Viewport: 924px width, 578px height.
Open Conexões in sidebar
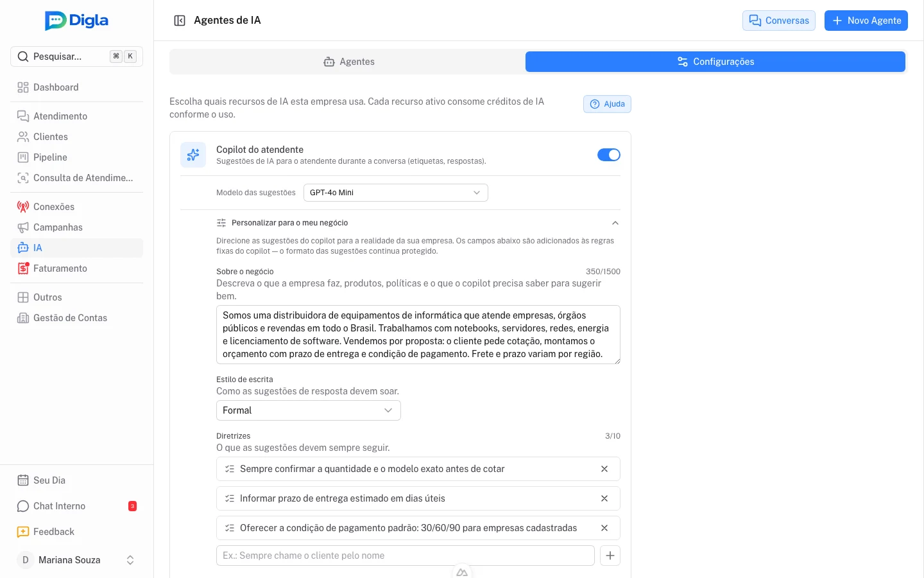point(76,207)
